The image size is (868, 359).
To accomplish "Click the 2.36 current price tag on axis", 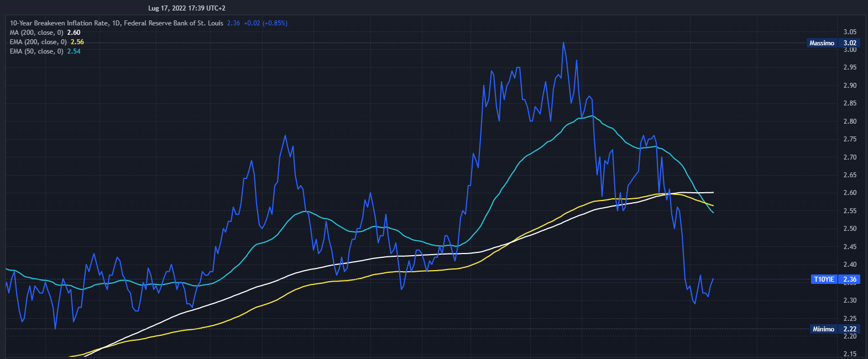I will 850,279.
